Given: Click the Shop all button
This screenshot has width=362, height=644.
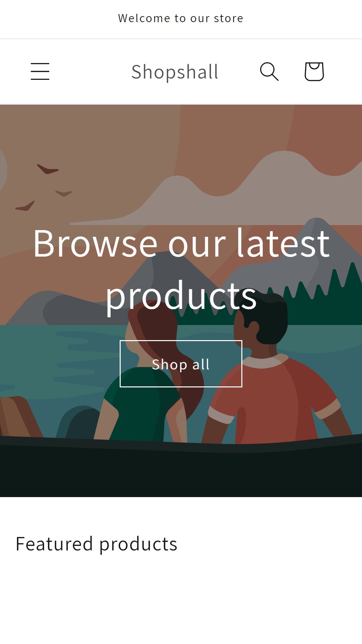Looking at the screenshot, I should [181, 364].
